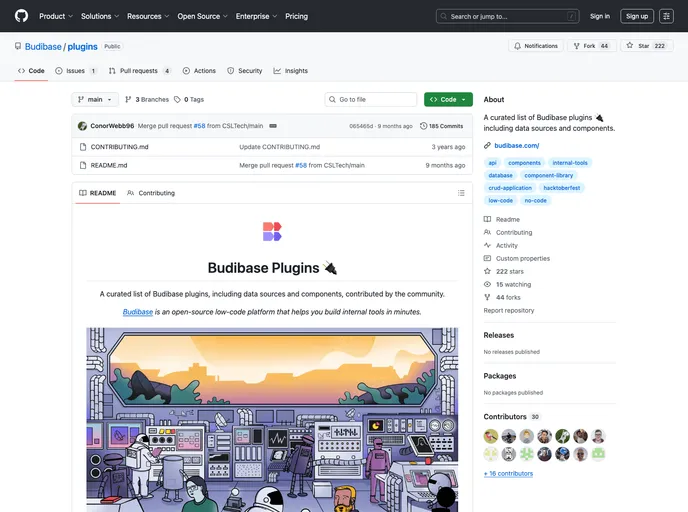Select the component-library topic tag

tap(548, 175)
